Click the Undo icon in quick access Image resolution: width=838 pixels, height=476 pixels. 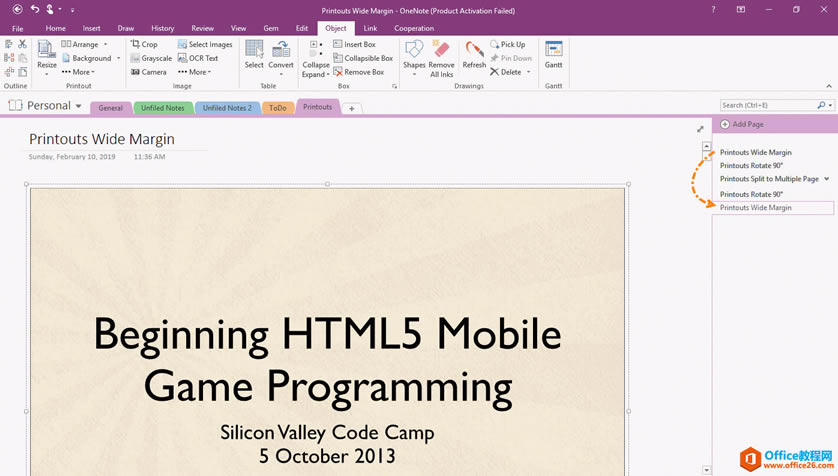[x=35, y=9]
